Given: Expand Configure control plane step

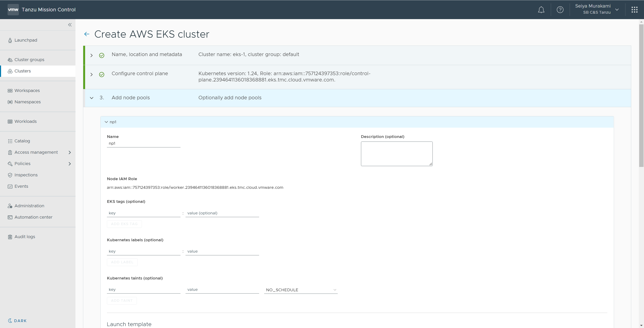Looking at the screenshot, I should pyautogui.click(x=91, y=75).
